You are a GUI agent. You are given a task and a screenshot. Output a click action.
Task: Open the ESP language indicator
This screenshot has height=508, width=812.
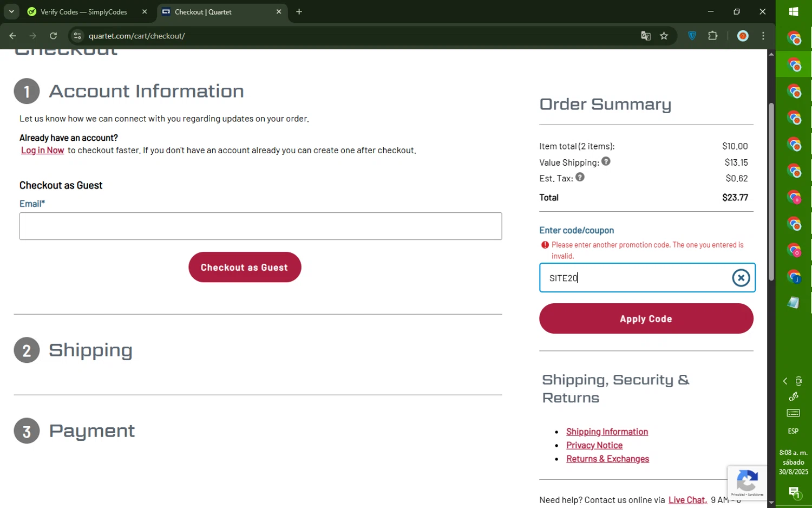(x=794, y=431)
